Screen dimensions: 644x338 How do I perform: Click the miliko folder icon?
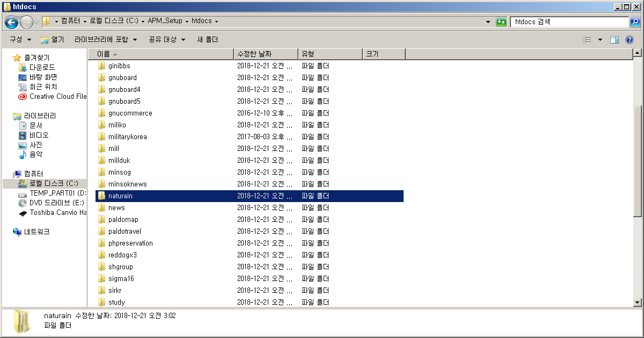[101, 125]
